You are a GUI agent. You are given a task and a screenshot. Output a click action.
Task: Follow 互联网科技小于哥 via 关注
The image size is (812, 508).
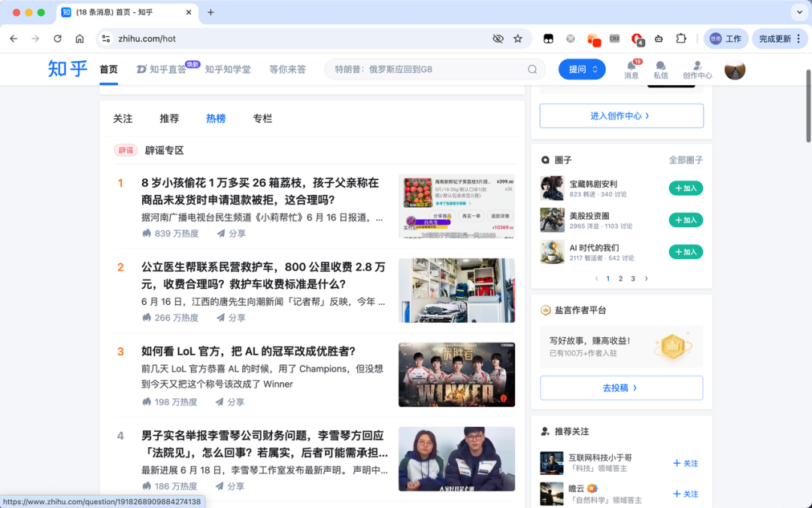pos(685,464)
